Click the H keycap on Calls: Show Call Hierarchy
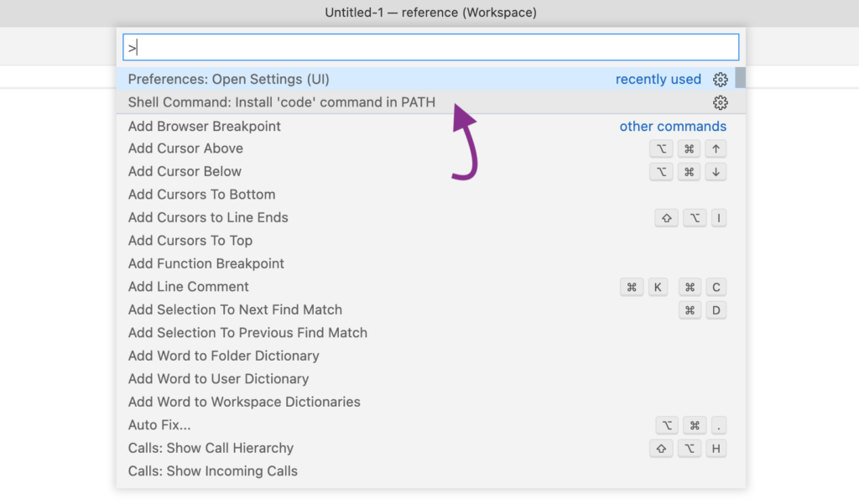The image size is (859, 504). pyautogui.click(x=716, y=448)
